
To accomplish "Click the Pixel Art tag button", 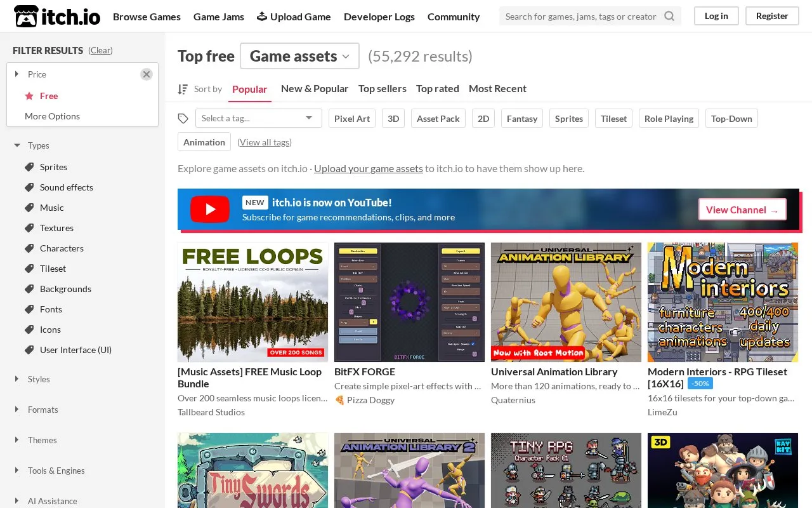I will 352,119.
